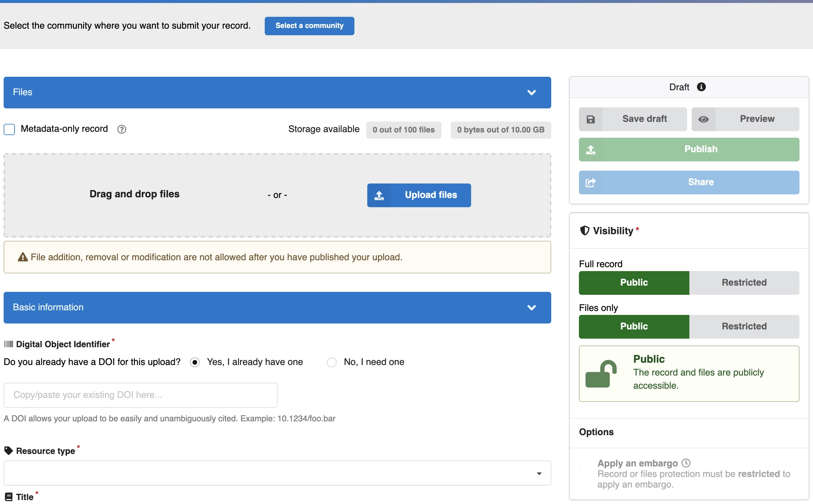Set Files only visibility to Restricted
The height and width of the screenshot is (504, 813).
[744, 326]
